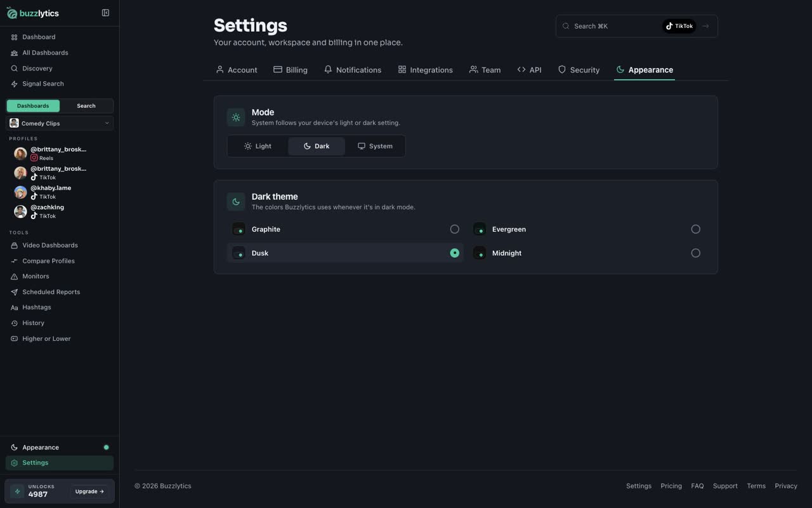Click the Dusk theme radio button
This screenshot has height=508, width=812.
(x=455, y=253)
